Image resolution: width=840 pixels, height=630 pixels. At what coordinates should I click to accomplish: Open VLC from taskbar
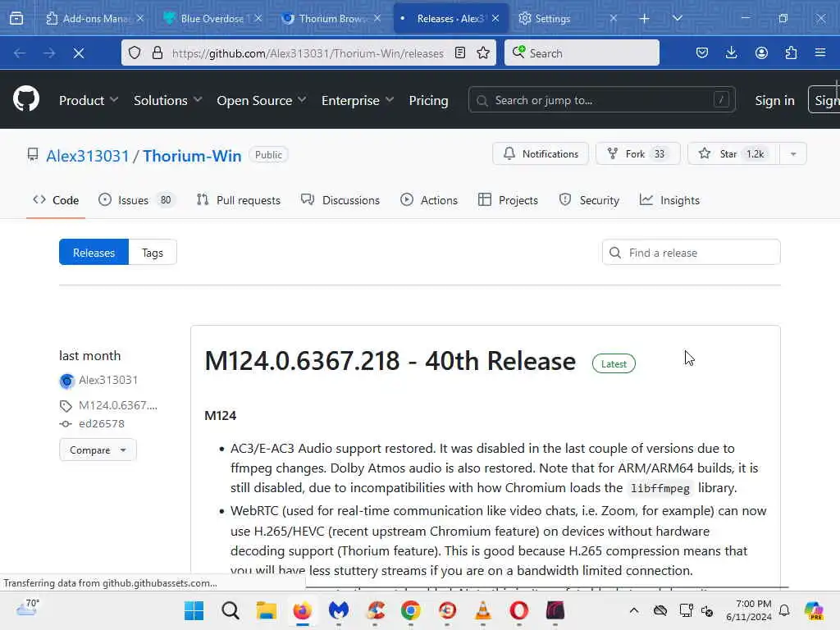[x=482, y=610]
